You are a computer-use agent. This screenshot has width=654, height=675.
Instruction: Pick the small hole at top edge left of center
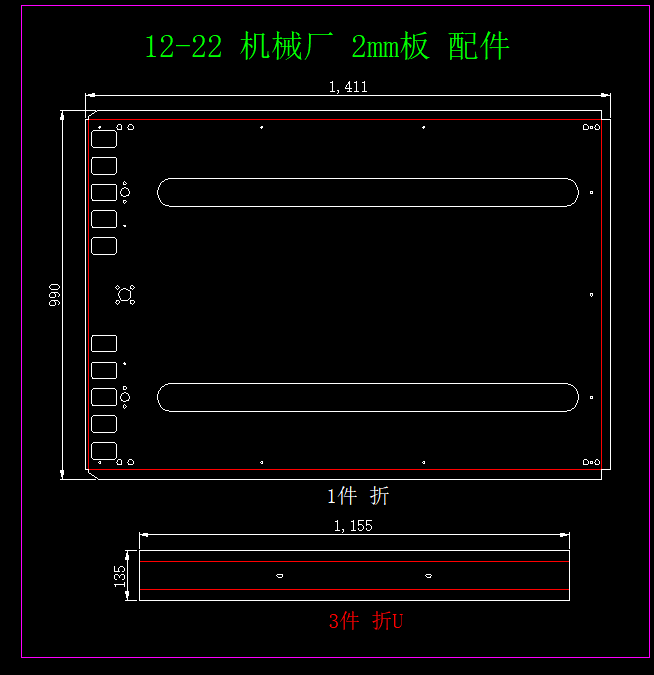[261, 127]
